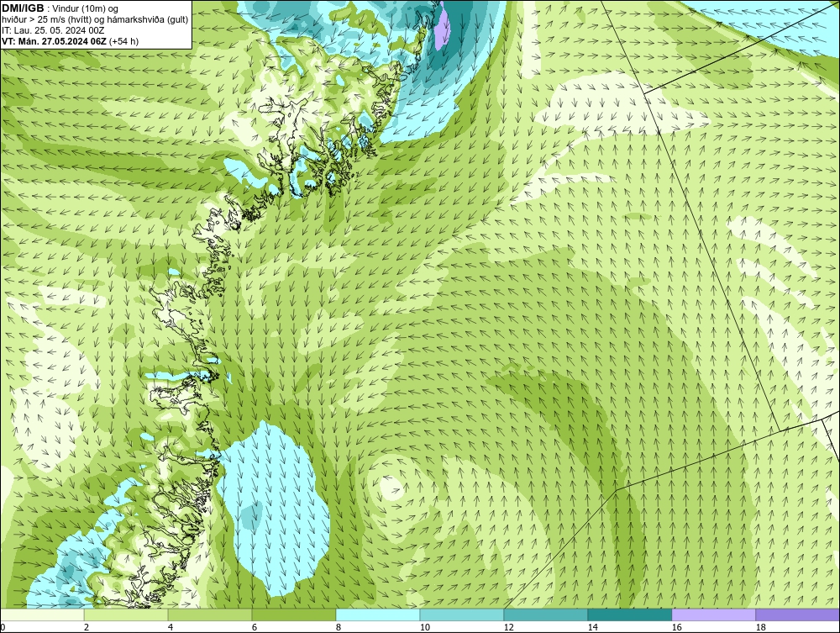Click the 6-8 m/s dark green swatch
This screenshot has height=633, width=840.
[294, 615]
